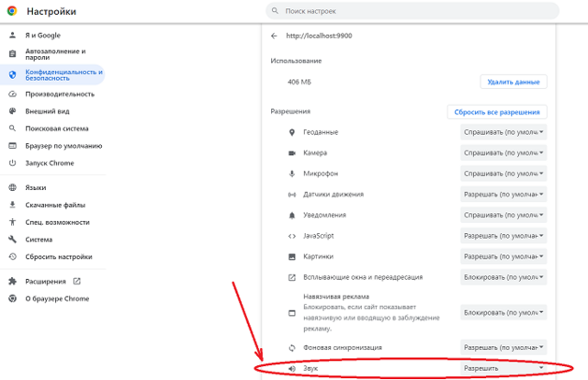
Task: Select Производительность in the sidebar
Action: [60, 94]
